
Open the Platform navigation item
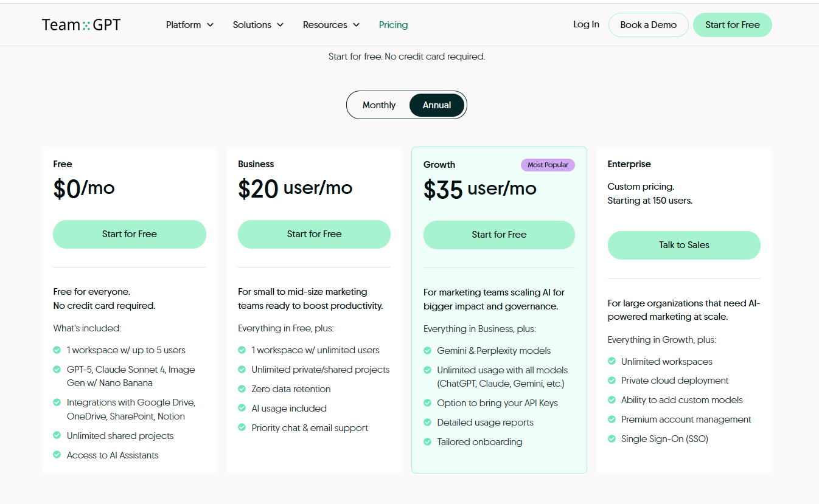coord(184,25)
